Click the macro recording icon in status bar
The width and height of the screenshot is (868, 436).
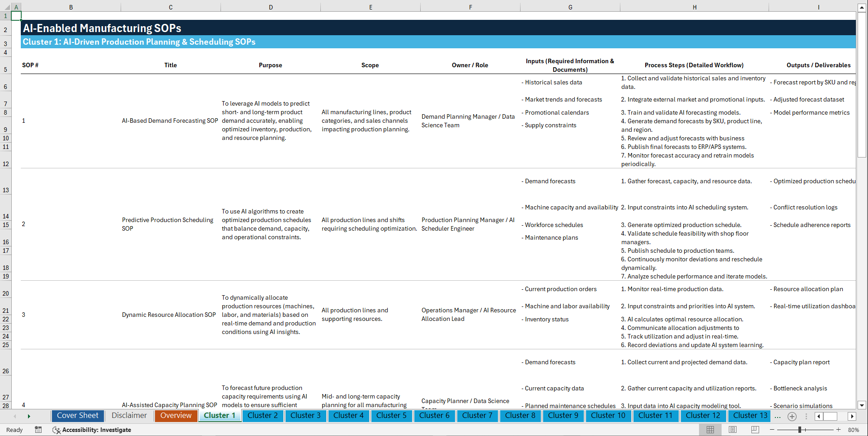click(38, 430)
